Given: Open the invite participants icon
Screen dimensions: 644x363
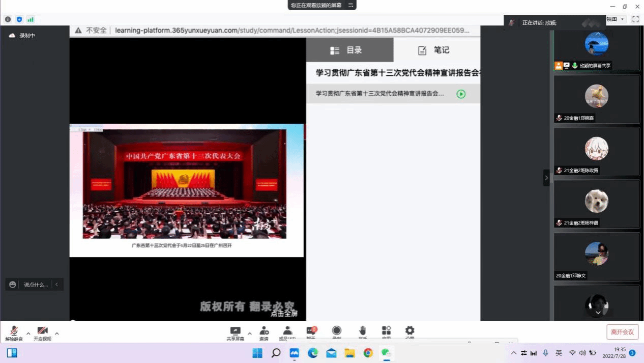Looking at the screenshot, I should (264, 331).
